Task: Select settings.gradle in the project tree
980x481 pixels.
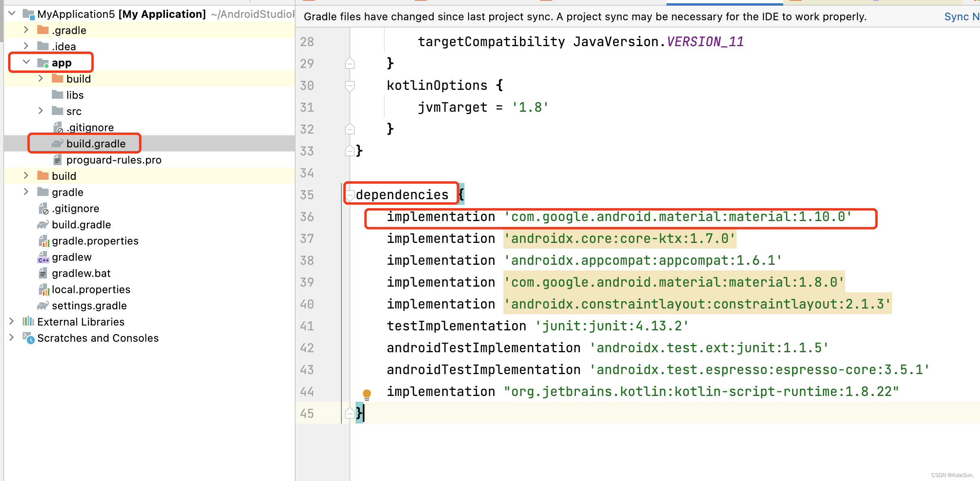Action: pos(89,306)
